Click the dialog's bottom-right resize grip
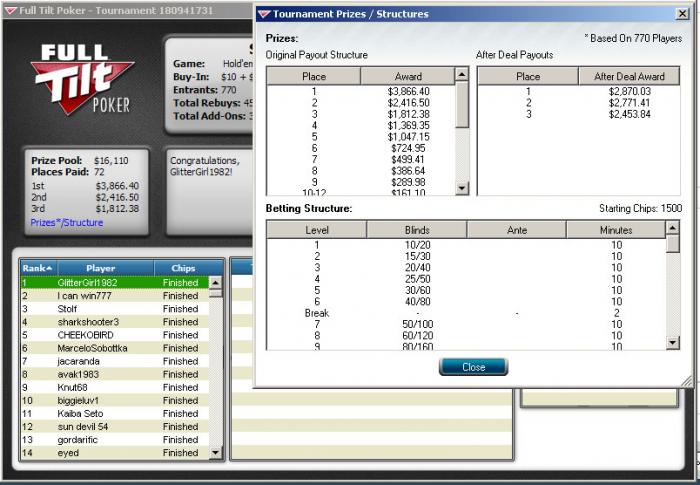This screenshot has width=700, height=485. pyautogui.click(x=688, y=382)
